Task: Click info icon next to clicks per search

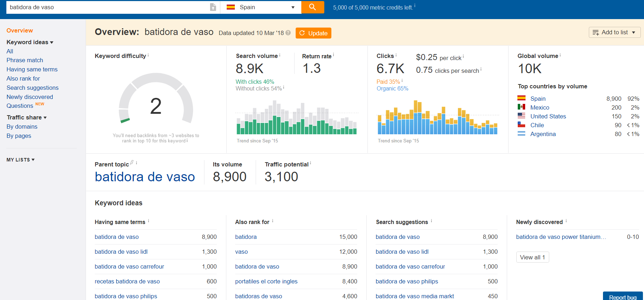Action: (x=481, y=69)
